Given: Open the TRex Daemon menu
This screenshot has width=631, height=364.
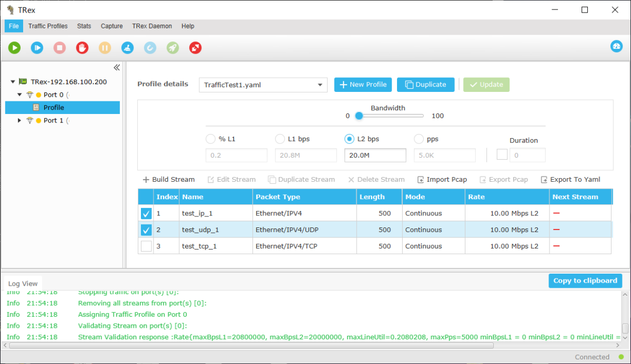Looking at the screenshot, I should 152,26.
